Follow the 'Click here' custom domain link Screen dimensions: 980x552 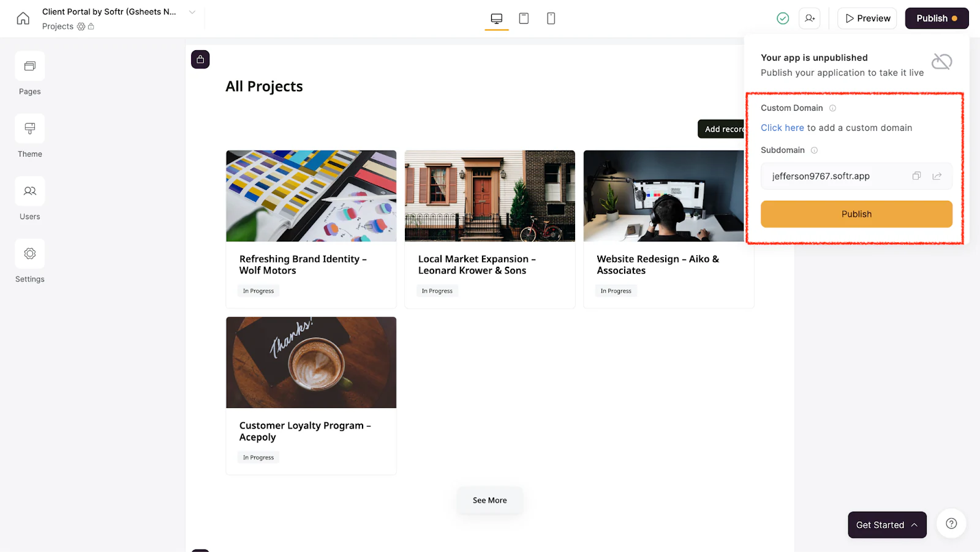click(x=782, y=128)
